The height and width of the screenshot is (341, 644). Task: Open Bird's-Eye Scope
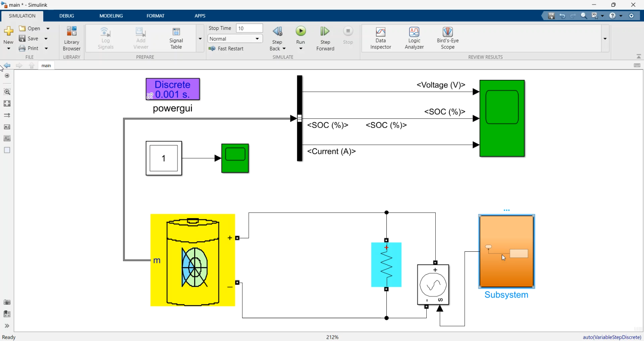[x=448, y=38]
